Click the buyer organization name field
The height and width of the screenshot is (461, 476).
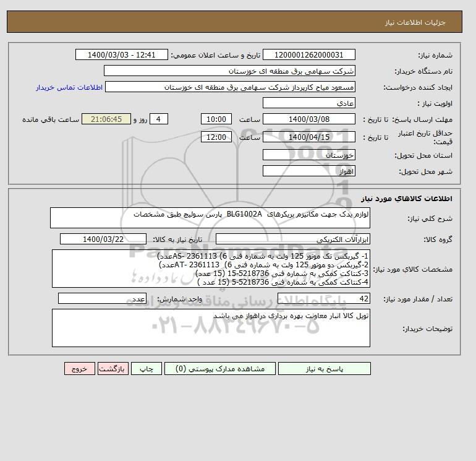[x=229, y=71]
